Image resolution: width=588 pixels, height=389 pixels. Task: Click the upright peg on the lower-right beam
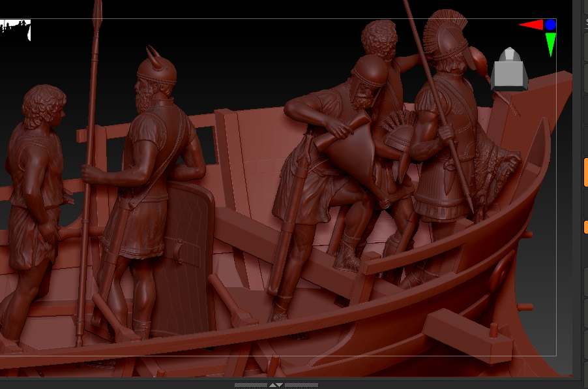pyautogui.click(x=495, y=330)
